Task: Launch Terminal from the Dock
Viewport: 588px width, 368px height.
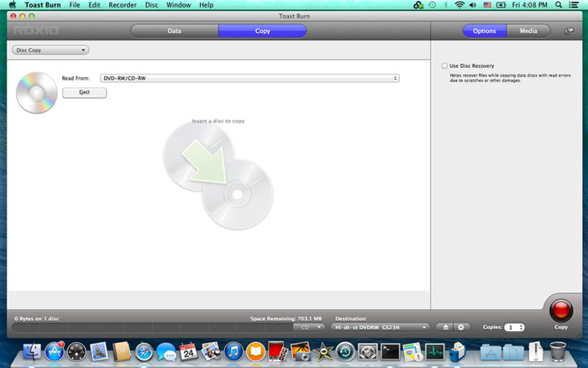Action: click(390, 352)
